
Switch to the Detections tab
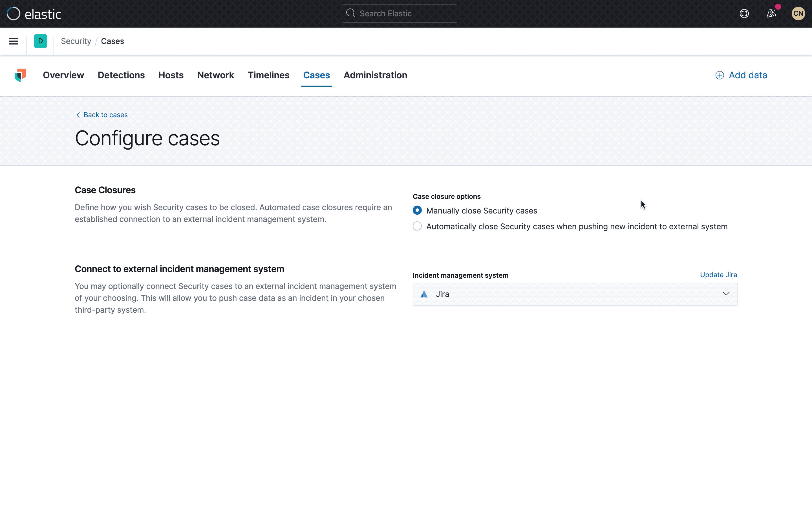tap(121, 75)
